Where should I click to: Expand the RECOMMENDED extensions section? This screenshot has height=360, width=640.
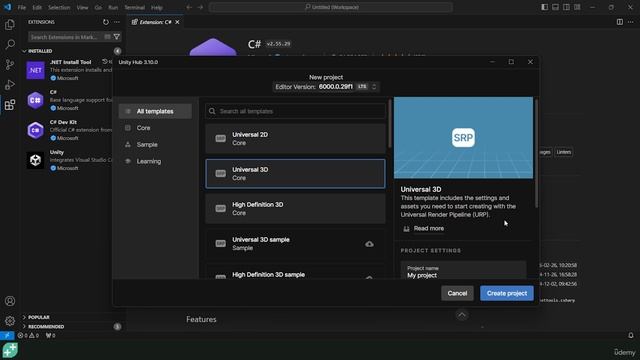46,327
